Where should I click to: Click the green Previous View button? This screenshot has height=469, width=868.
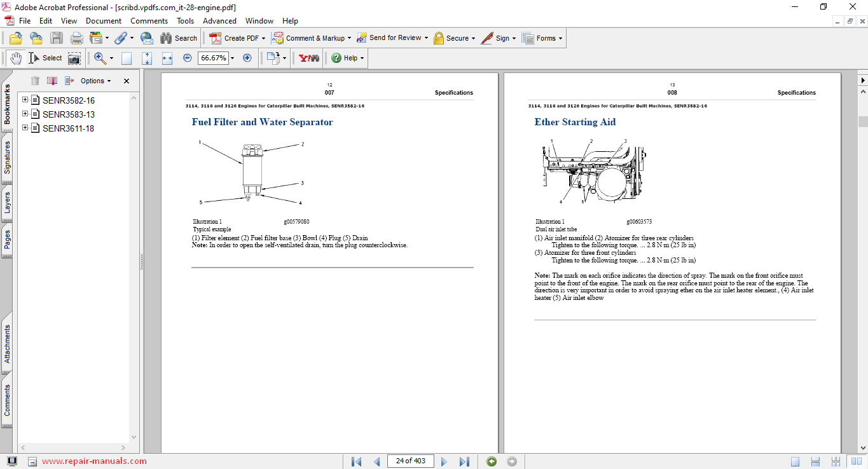click(492, 461)
